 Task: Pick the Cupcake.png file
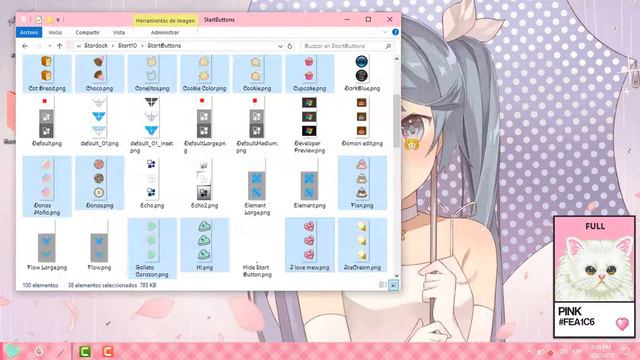tap(309, 73)
